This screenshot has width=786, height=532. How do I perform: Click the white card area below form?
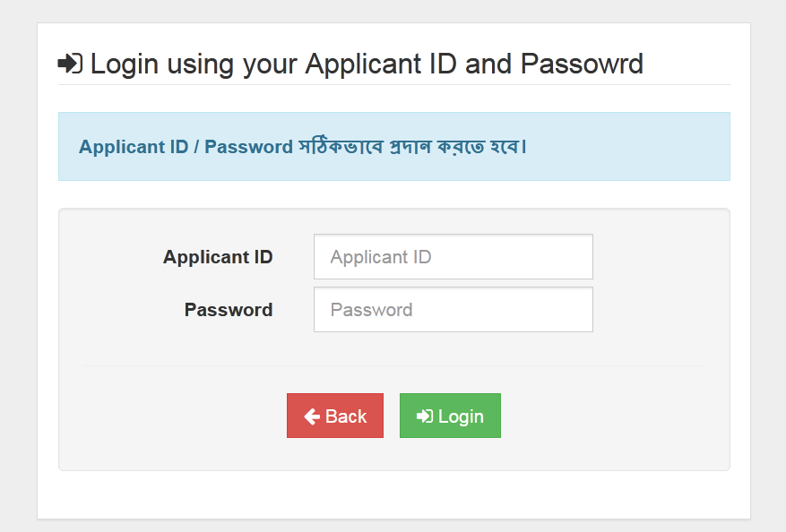tap(393, 494)
